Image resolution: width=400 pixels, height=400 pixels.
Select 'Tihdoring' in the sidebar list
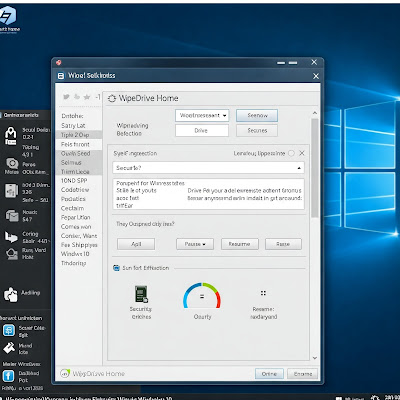coord(74,263)
